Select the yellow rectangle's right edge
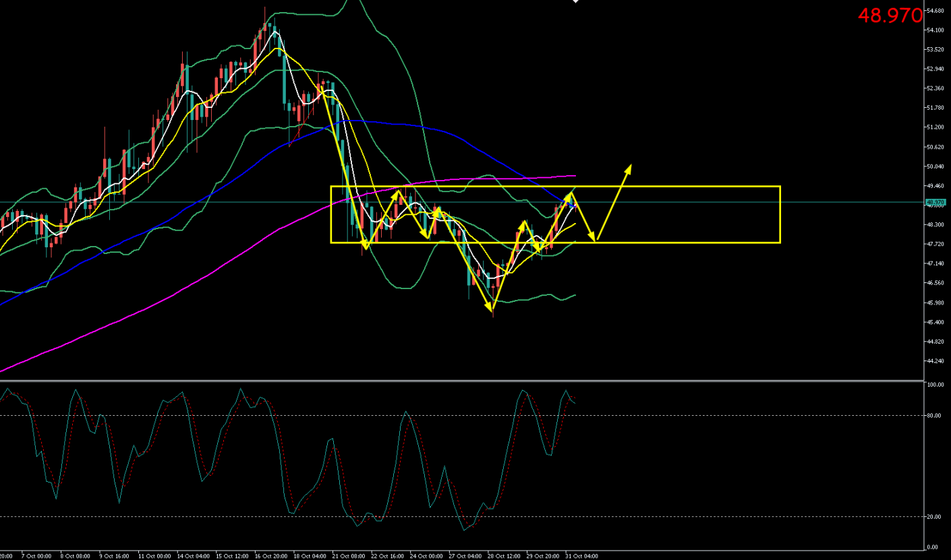This screenshot has height=560, width=951. click(x=780, y=214)
